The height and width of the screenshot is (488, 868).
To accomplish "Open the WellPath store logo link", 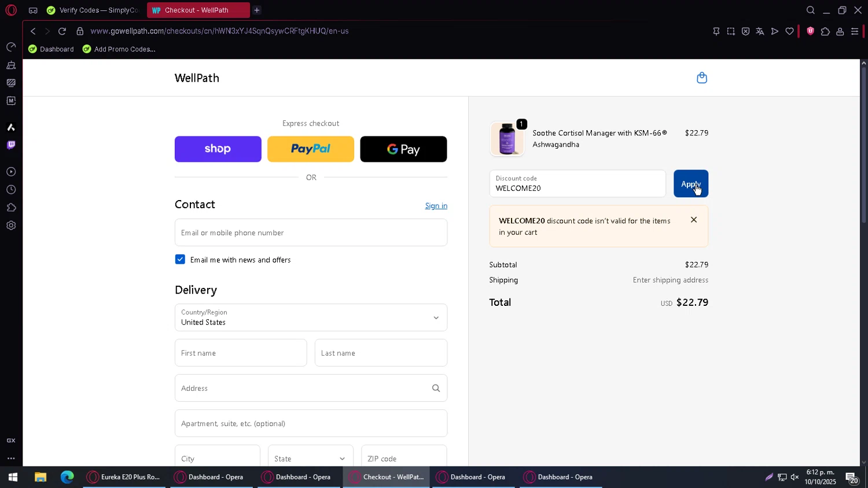I will [197, 78].
